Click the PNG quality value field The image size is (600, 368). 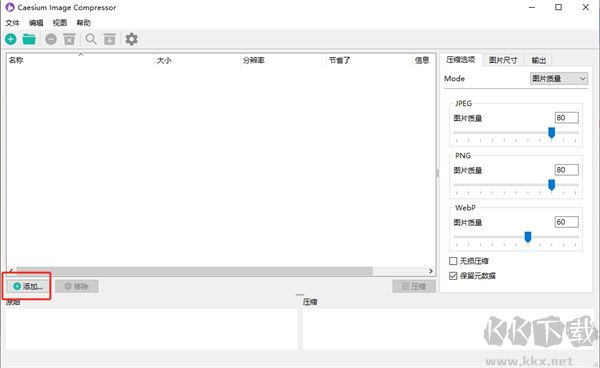pyautogui.click(x=567, y=170)
